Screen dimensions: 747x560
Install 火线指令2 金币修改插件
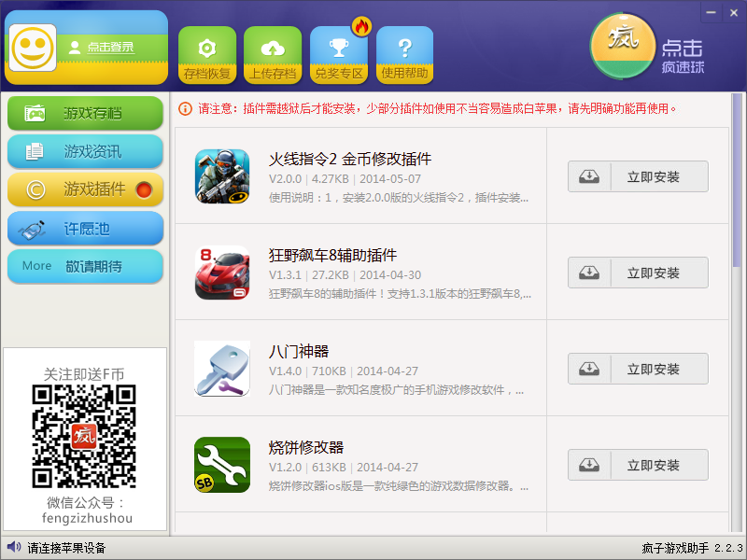pyautogui.click(x=638, y=176)
